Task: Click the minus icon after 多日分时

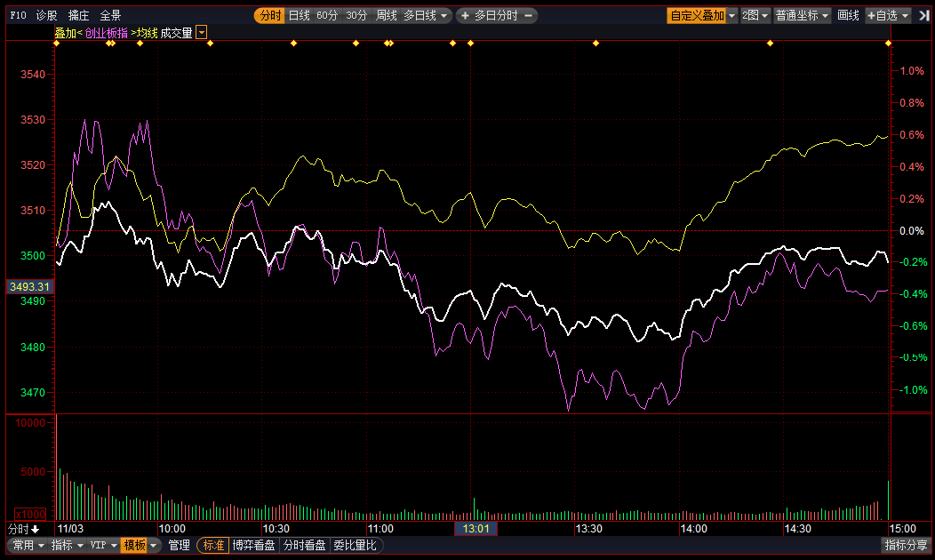Action: (529, 15)
